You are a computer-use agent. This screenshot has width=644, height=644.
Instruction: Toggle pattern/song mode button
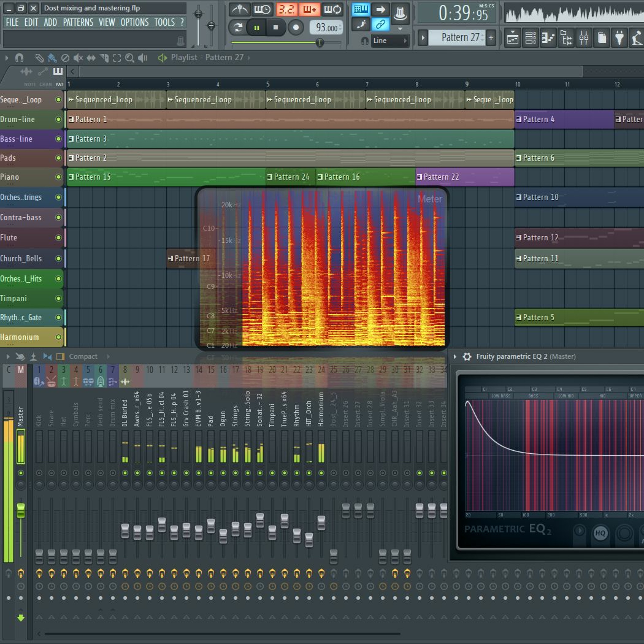pos(238,28)
